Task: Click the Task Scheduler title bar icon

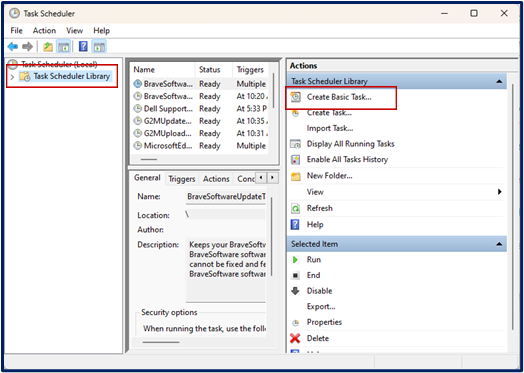Action: [x=14, y=13]
